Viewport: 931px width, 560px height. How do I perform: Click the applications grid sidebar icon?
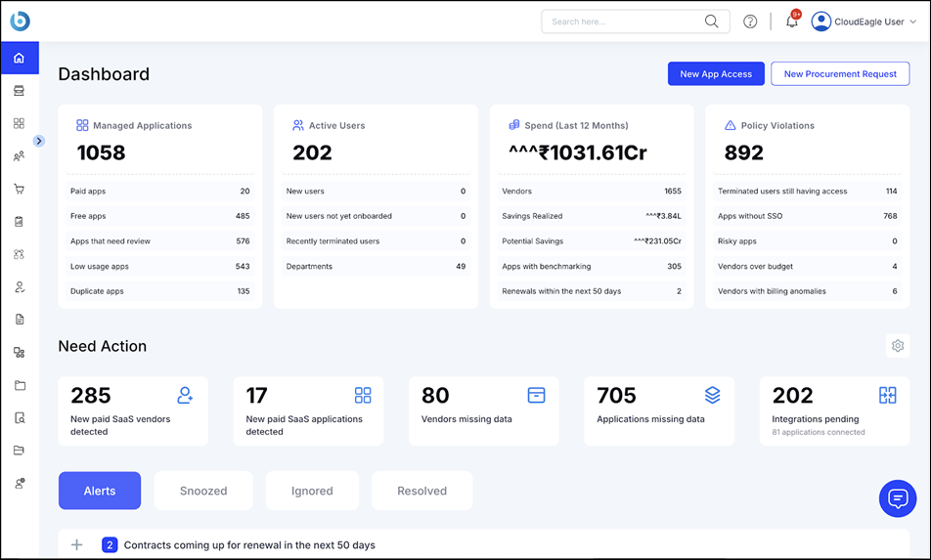coord(19,124)
